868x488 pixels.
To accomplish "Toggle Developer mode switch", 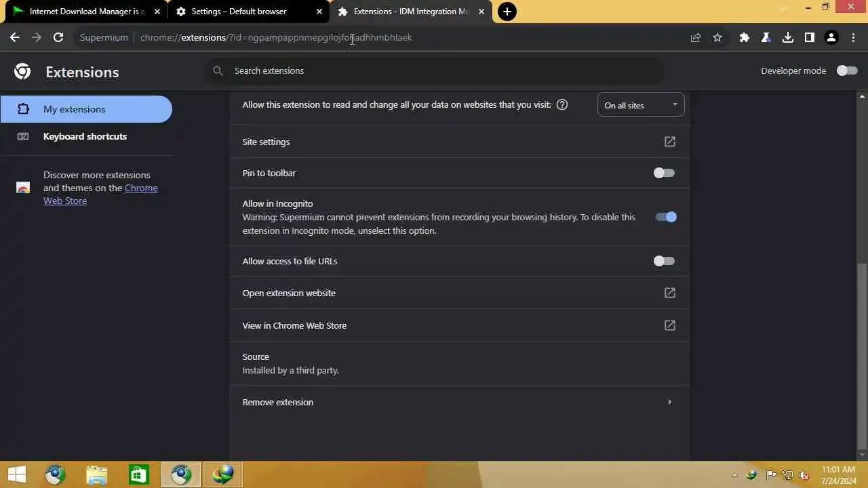I will [847, 70].
